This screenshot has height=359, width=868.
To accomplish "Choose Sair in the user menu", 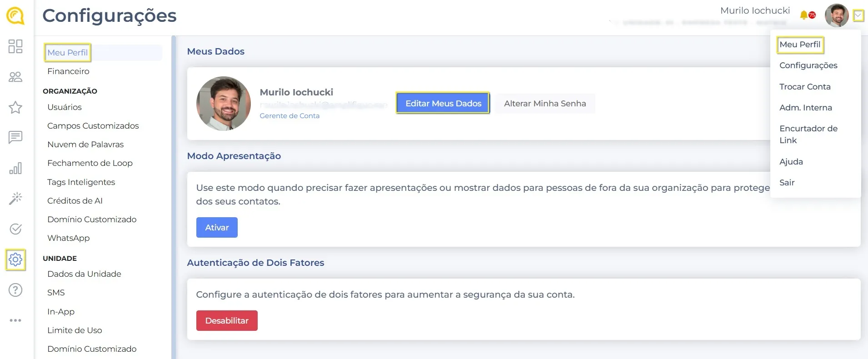I will (x=787, y=183).
